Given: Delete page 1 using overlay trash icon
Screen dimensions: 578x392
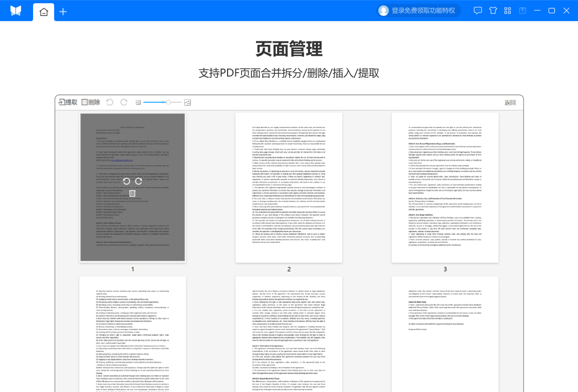Looking at the screenshot, I should (132, 193).
